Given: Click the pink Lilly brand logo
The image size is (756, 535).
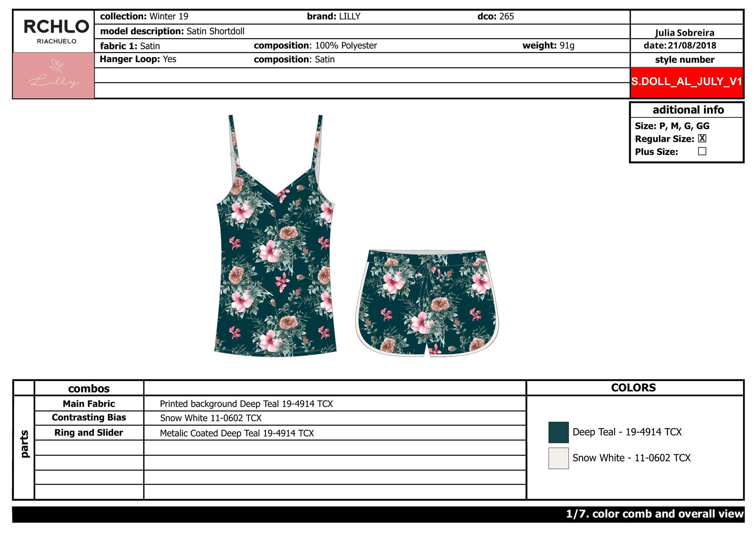Looking at the screenshot, I should (x=54, y=76).
